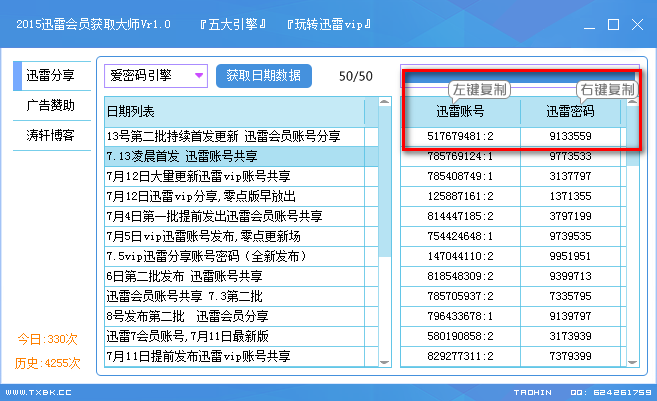
Task: Click the 迅雷密码 column header
Action: coord(570,111)
